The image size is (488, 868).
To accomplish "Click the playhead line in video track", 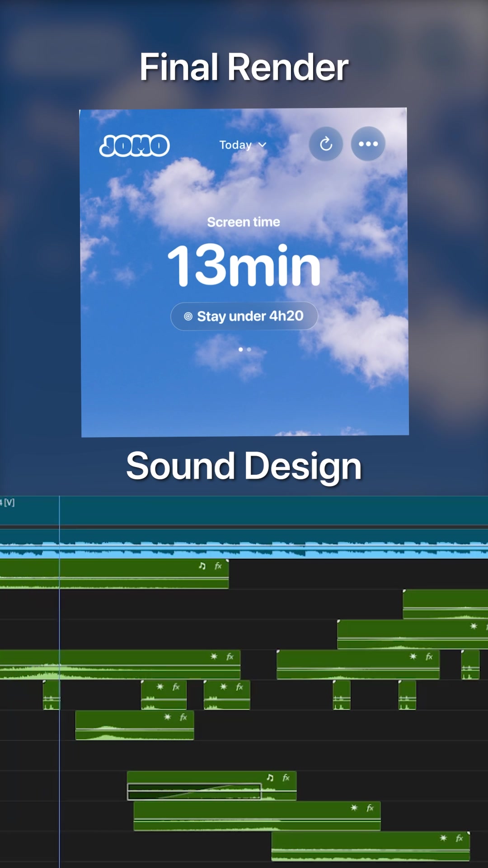I will [x=59, y=511].
